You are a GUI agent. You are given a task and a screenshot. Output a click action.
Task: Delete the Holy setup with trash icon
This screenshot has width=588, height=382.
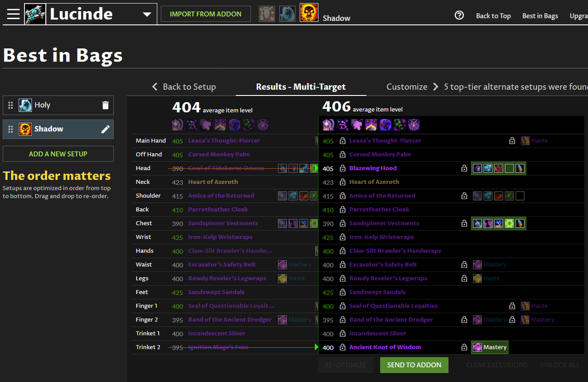(x=105, y=105)
